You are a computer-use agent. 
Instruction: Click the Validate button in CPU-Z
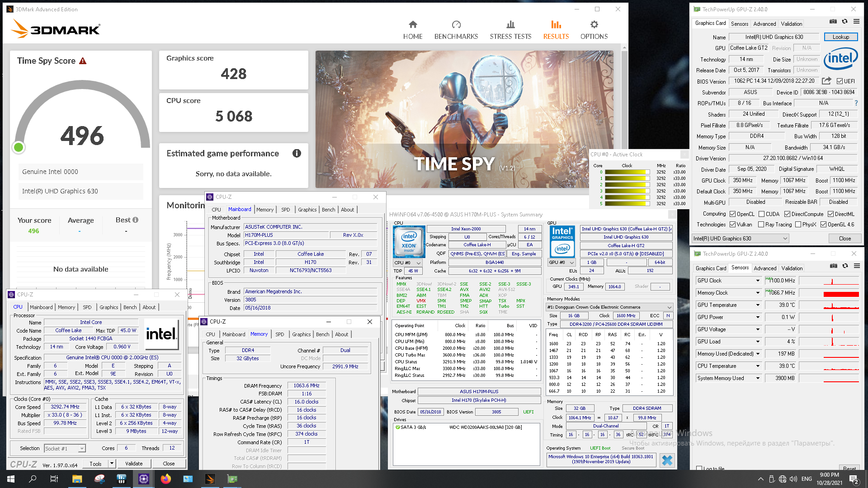[x=134, y=464]
